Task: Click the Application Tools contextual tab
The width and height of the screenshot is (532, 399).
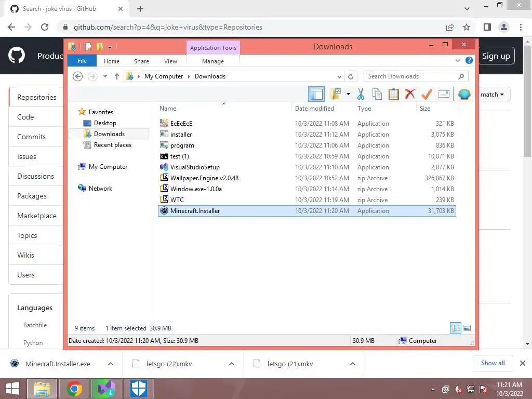Action: pos(213,48)
